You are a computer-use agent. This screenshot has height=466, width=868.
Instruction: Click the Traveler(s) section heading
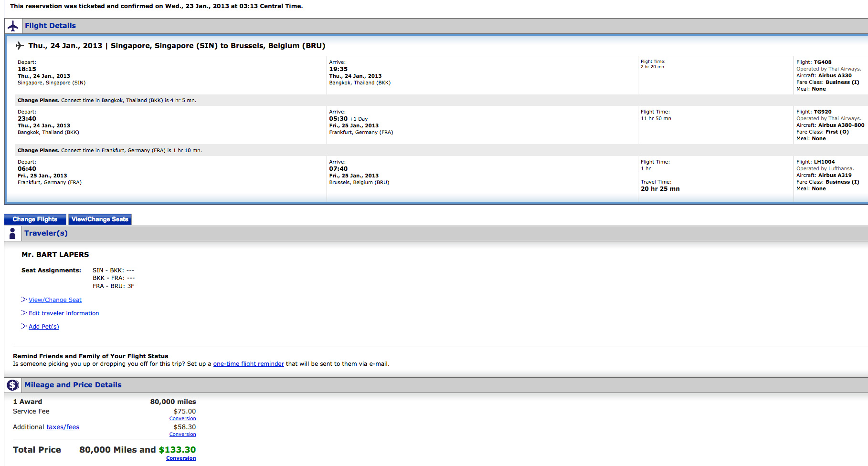coord(46,233)
